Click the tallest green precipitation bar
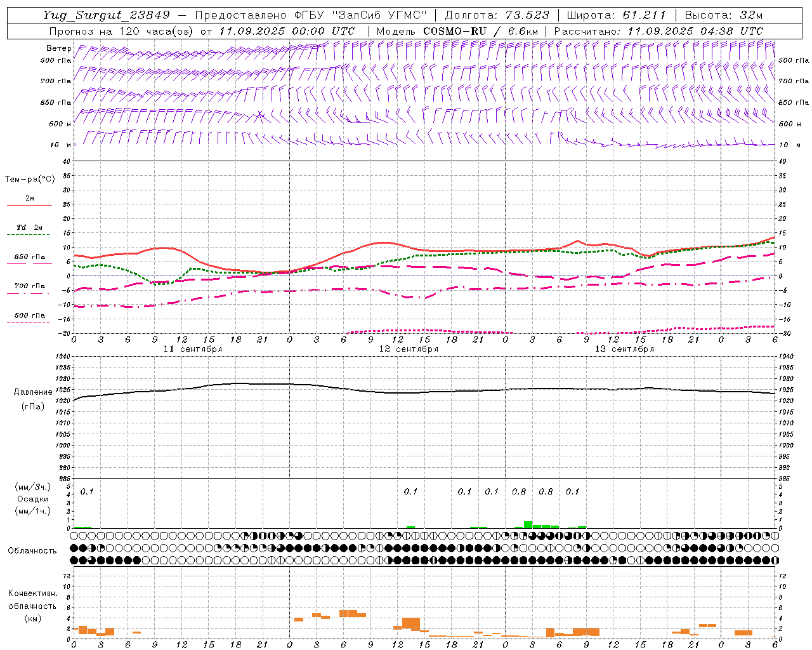 tap(528, 524)
